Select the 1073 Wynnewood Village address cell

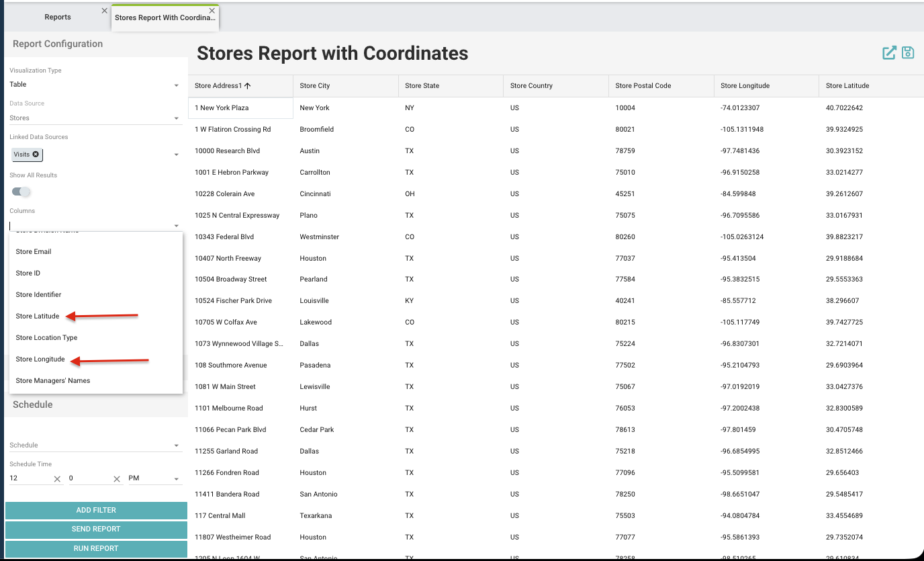240,344
